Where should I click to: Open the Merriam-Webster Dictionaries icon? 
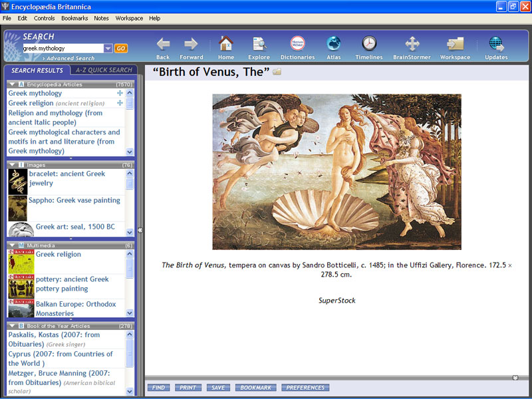tap(297, 44)
